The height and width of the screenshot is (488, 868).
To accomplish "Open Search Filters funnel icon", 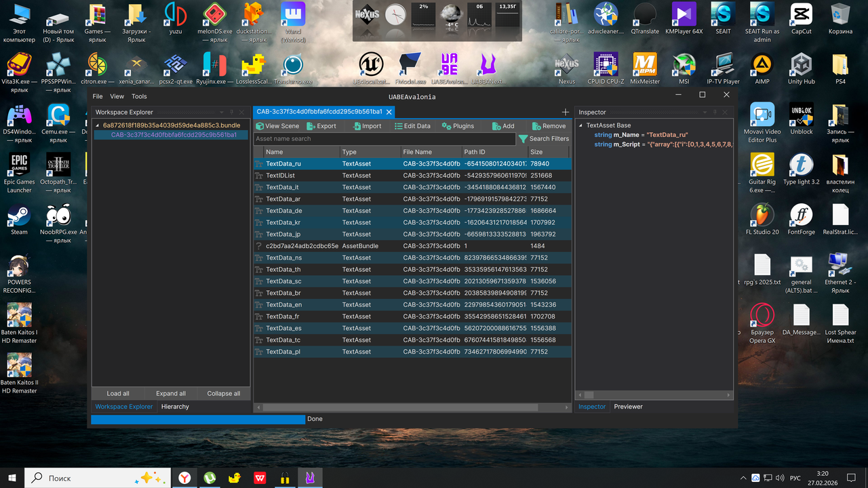I will (523, 139).
